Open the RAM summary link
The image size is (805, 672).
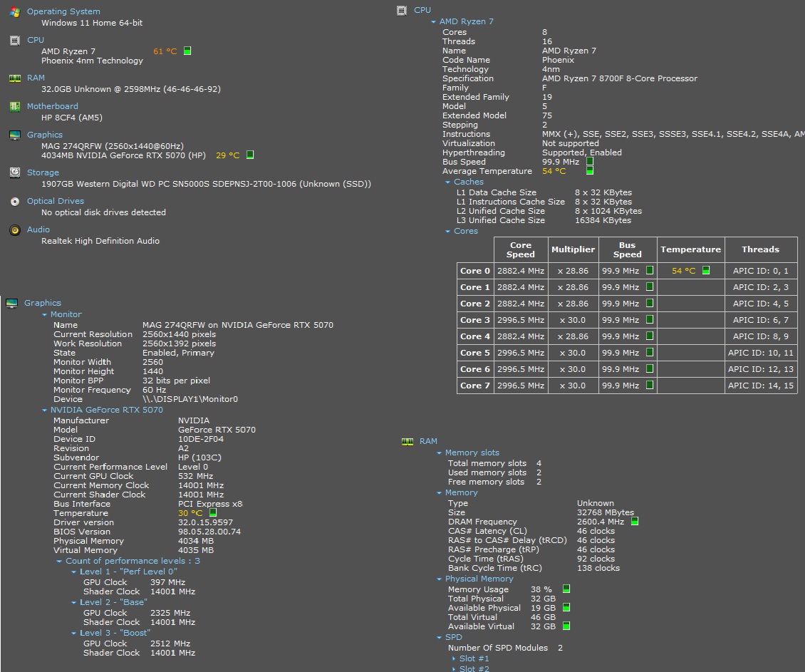pos(36,78)
